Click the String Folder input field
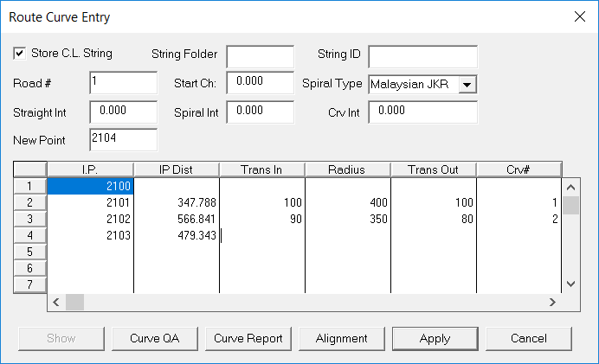599x364 pixels. (x=260, y=56)
